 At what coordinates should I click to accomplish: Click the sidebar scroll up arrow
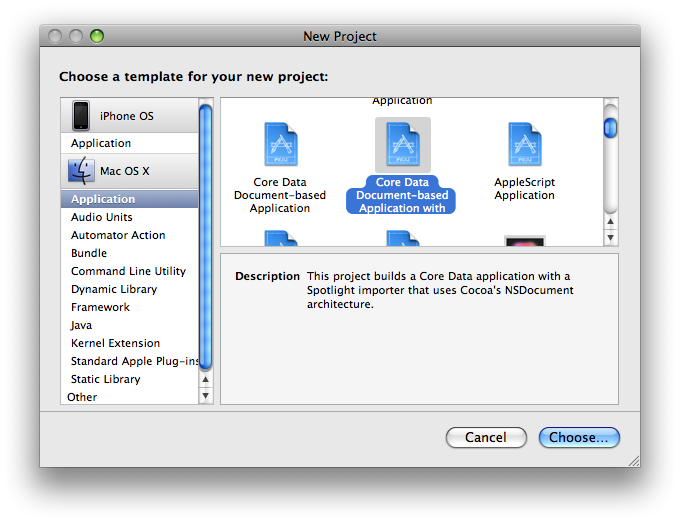coord(206,379)
